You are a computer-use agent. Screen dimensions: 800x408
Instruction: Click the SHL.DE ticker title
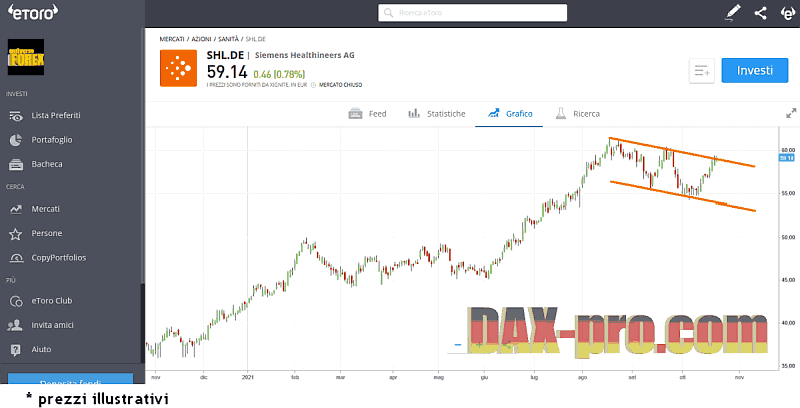[x=225, y=55]
